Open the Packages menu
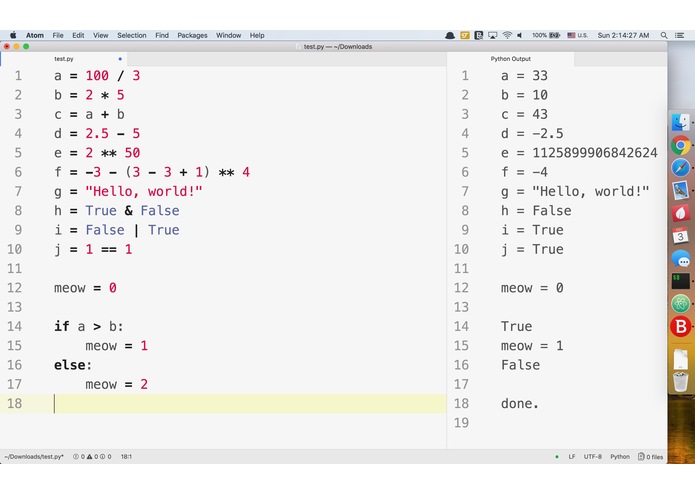Screen dimensions: 695x494 192,35
